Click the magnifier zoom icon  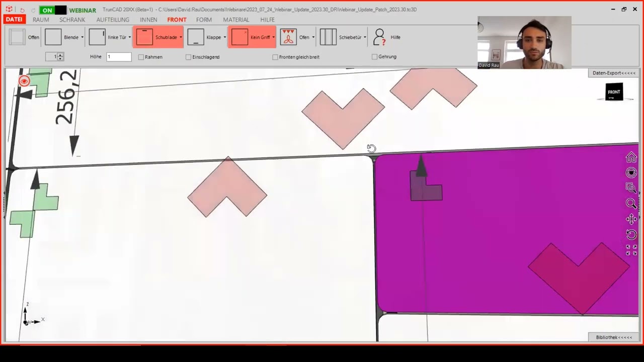(631, 204)
